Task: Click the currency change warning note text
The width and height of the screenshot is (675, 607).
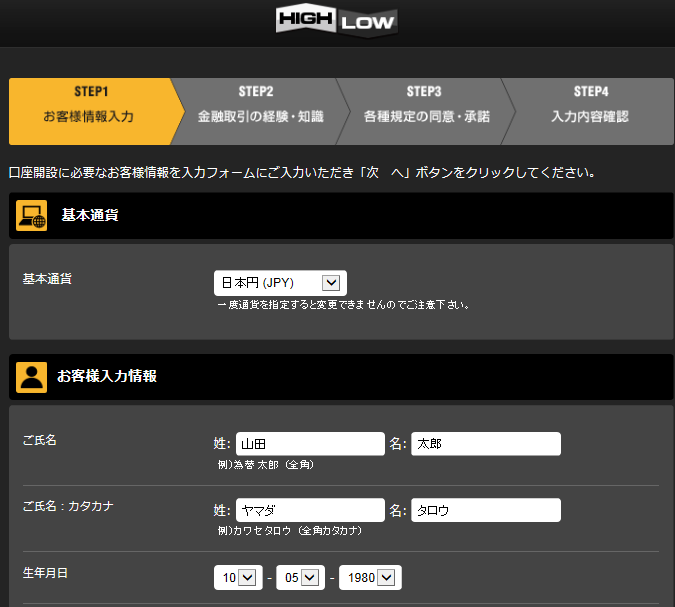Action: (x=343, y=304)
